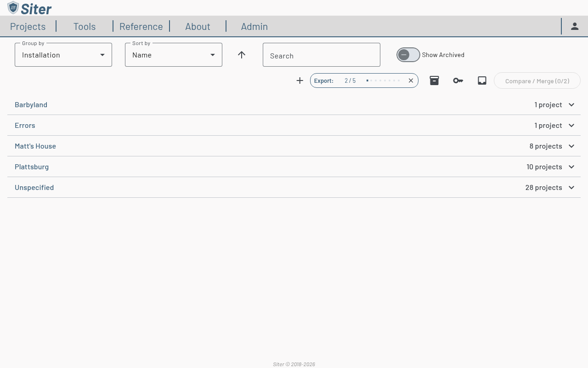The height and width of the screenshot is (368, 588).
Task: Click the inbox tray icon
Action: [x=482, y=80]
